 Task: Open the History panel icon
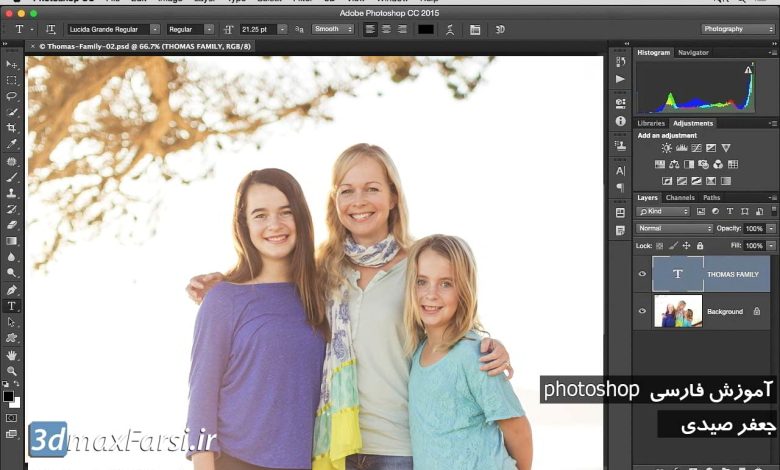[x=620, y=62]
